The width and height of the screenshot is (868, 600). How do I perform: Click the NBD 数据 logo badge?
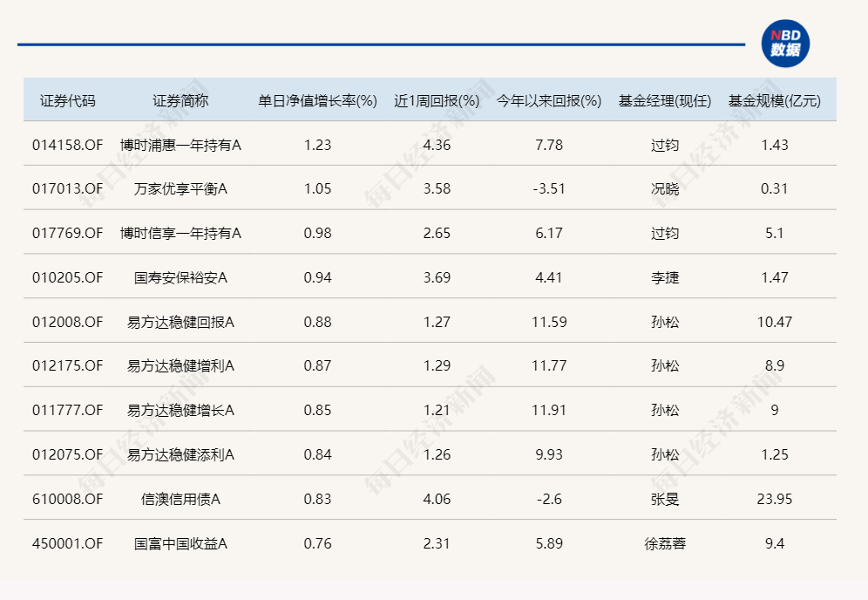785,44
